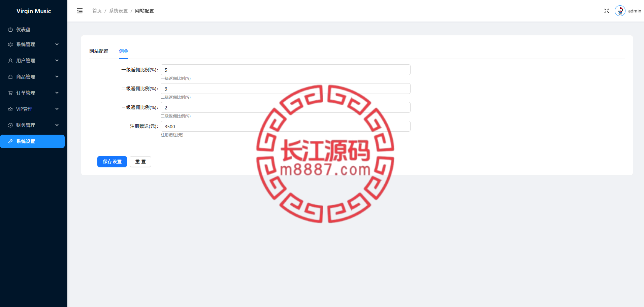Focus the 注册赠送(元) input field

(x=286, y=126)
